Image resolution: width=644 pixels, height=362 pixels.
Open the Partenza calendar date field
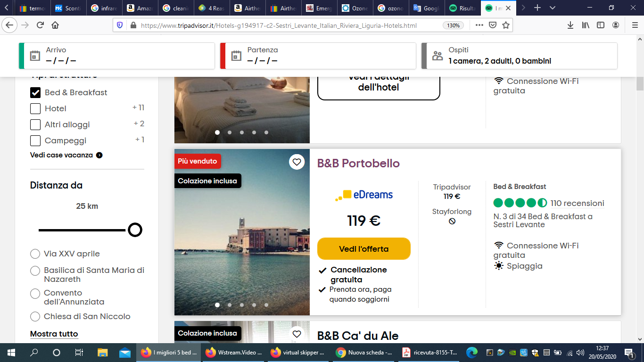[318, 56]
